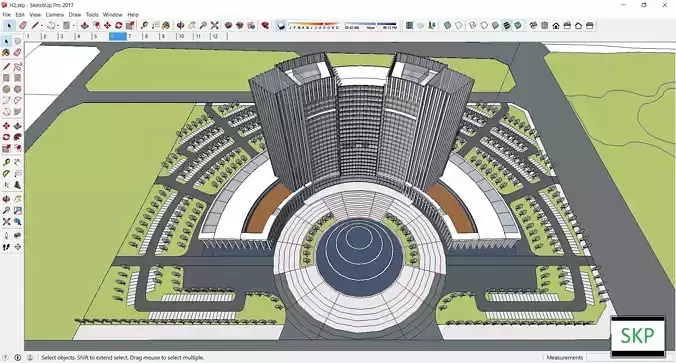Image resolution: width=676 pixels, height=363 pixels.
Task: Select the 3D Text tool
Action: tap(17, 185)
